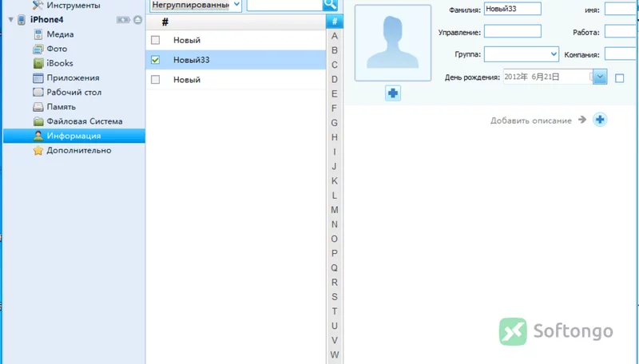Click the Добавить описание plus button
Viewport: 639px width, 364px height.
tap(600, 120)
